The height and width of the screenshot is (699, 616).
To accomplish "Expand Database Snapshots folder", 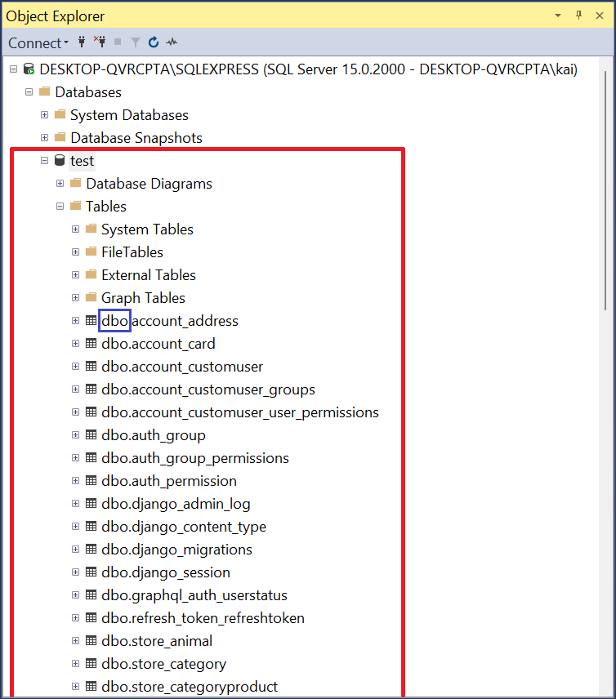I will coord(45,138).
